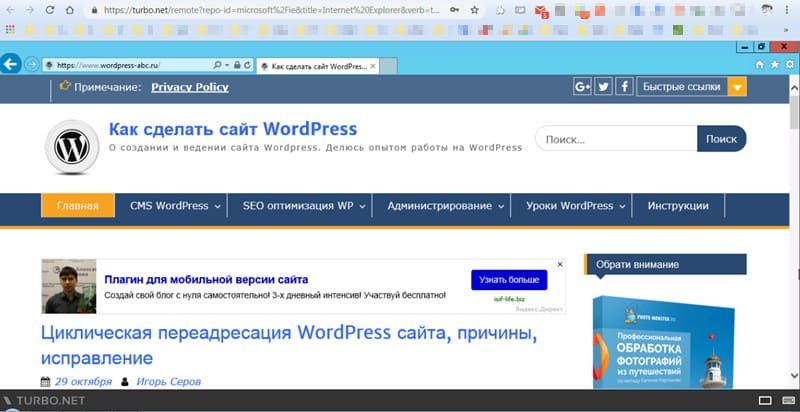Reload the Chrome page
The width and height of the screenshot is (800, 412).
tap(49, 10)
